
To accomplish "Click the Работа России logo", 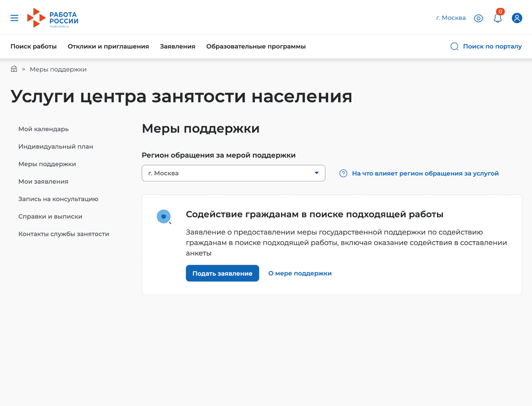I will pyautogui.click(x=53, y=18).
